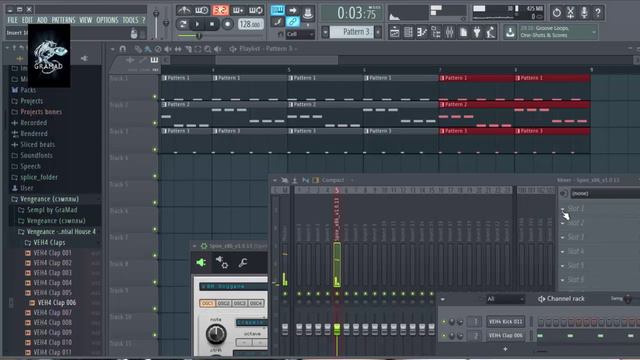This screenshot has width=640, height=360.
Task: Toggle the metronome icon
Action: 184,10
